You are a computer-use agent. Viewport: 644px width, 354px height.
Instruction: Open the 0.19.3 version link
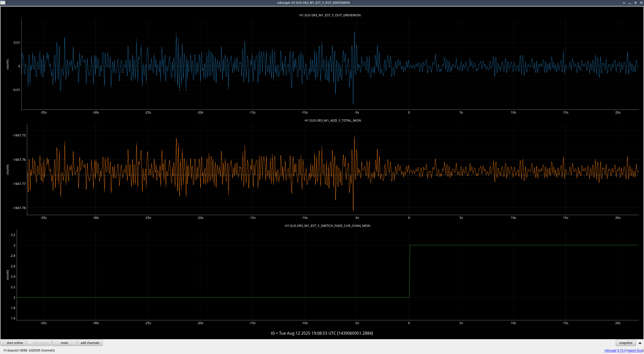coord(621,350)
